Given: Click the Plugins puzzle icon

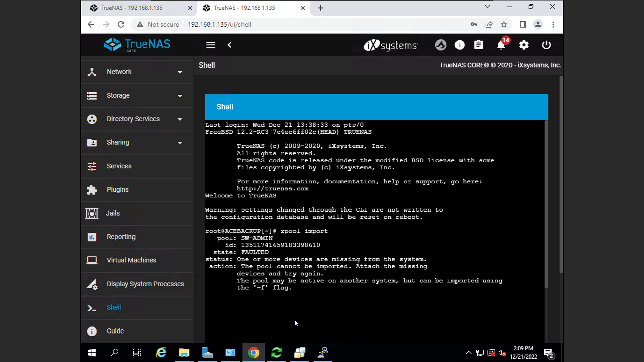Looking at the screenshot, I should pos(92,190).
